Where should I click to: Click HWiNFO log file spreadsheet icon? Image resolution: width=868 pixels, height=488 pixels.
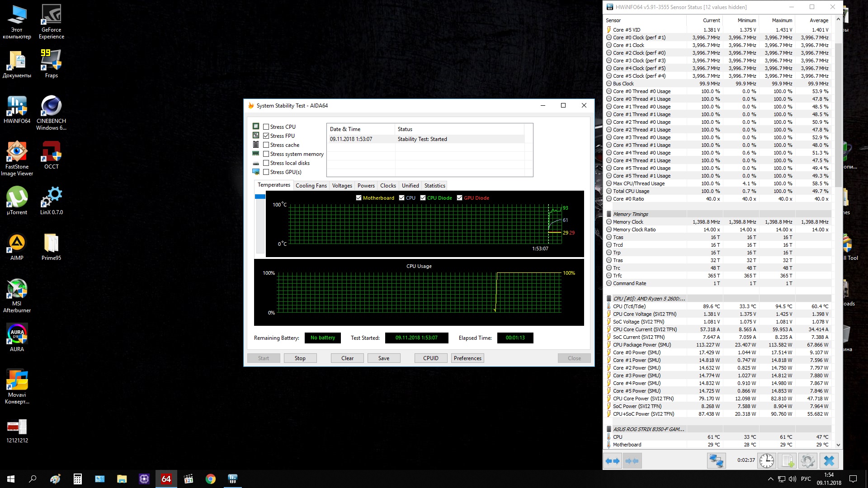pos(788,461)
